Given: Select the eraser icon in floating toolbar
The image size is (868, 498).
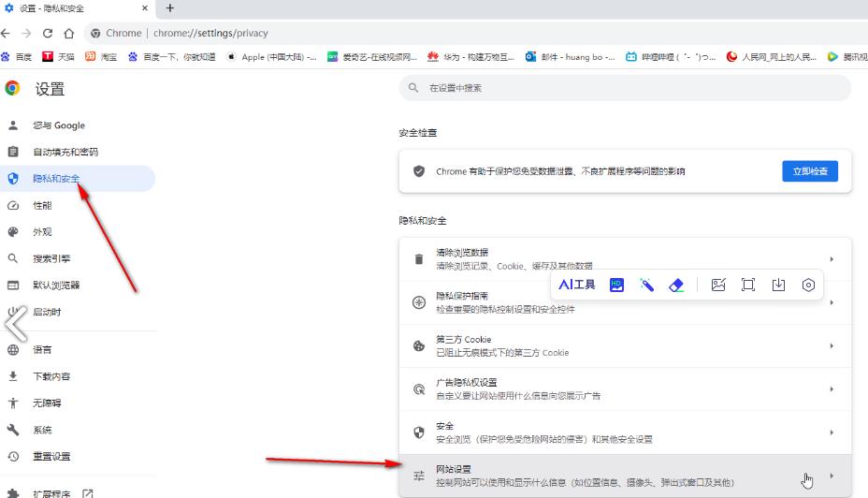Looking at the screenshot, I should (x=676, y=285).
